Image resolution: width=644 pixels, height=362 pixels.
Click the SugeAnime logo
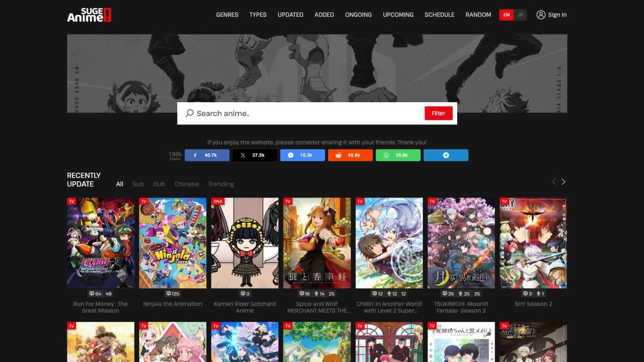[89, 15]
